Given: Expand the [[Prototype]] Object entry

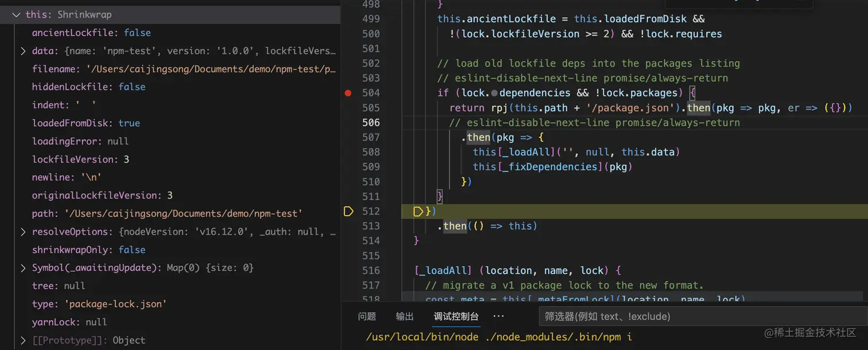Looking at the screenshot, I should [23, 340].
